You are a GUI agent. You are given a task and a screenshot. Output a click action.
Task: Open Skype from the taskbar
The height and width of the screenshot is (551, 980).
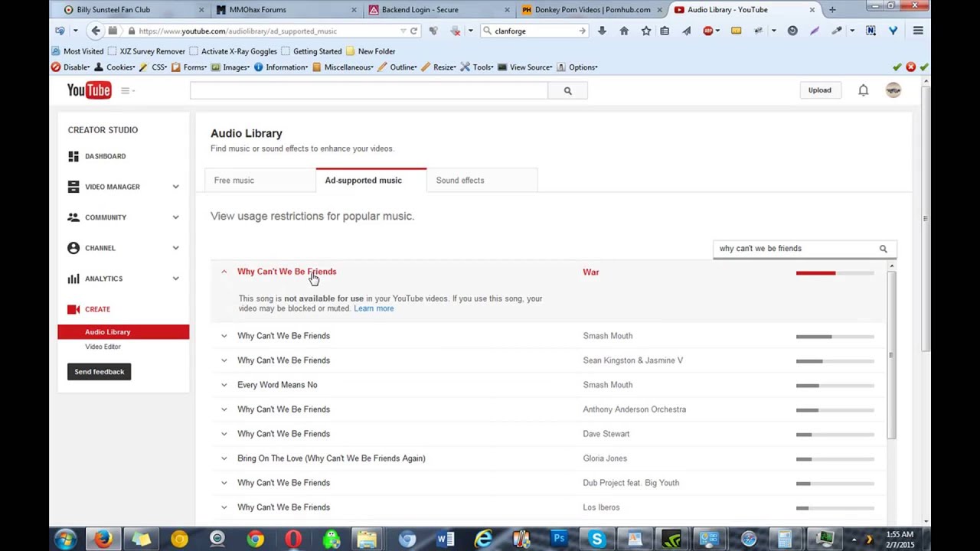click(x=596, y=540)
